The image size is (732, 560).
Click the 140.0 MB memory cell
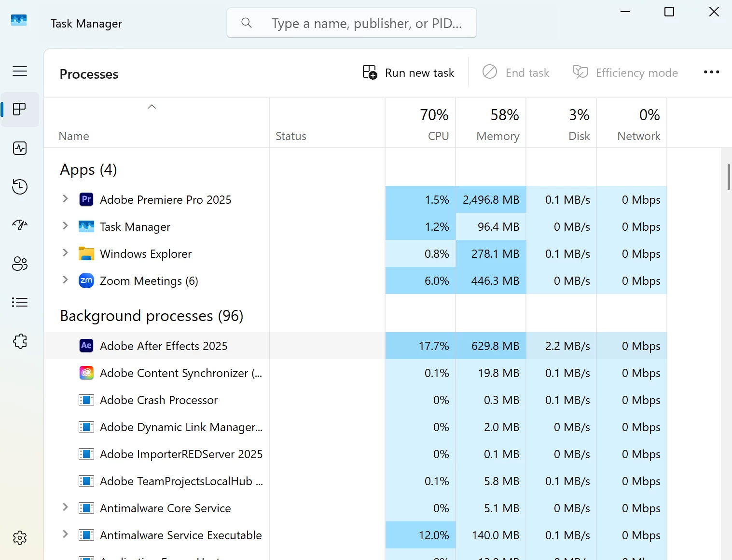click(x=491, y=535)
